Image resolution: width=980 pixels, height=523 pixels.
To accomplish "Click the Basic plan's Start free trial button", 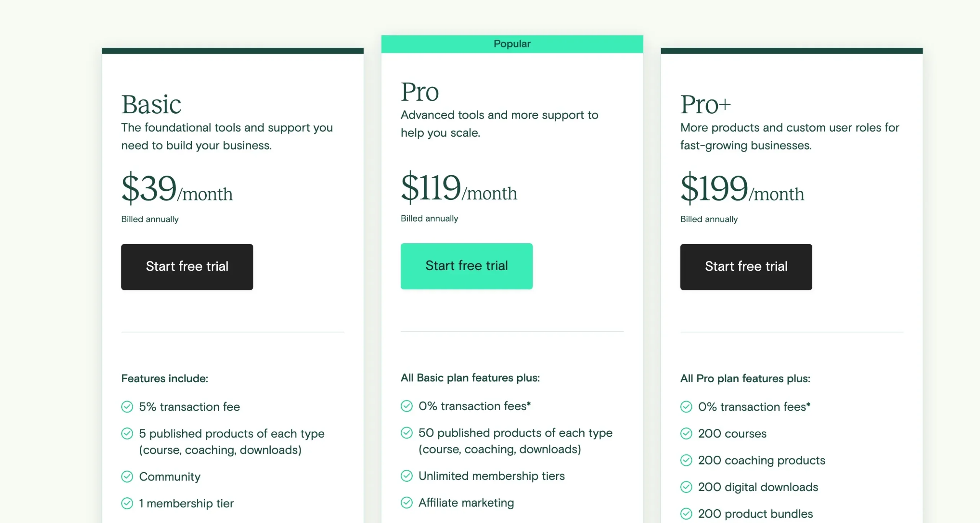I will 187,267.
